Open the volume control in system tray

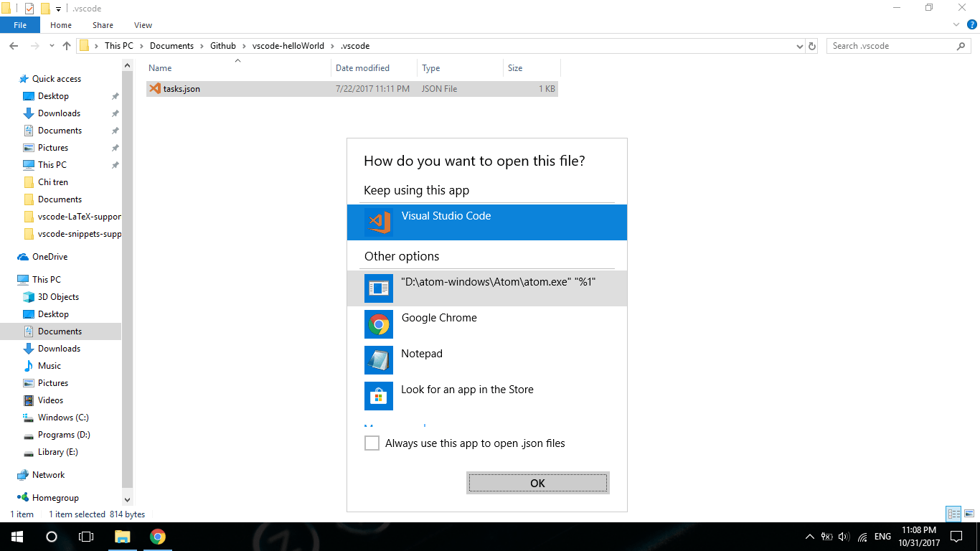click(x=844, y=537)
